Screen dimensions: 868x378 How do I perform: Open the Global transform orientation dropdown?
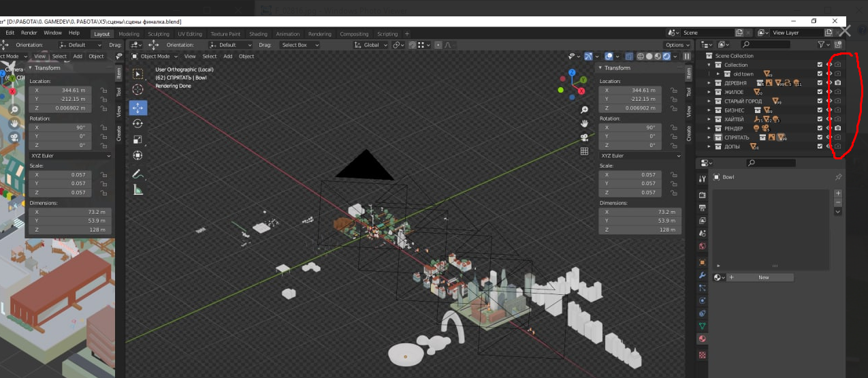click(x=370, y=45)
